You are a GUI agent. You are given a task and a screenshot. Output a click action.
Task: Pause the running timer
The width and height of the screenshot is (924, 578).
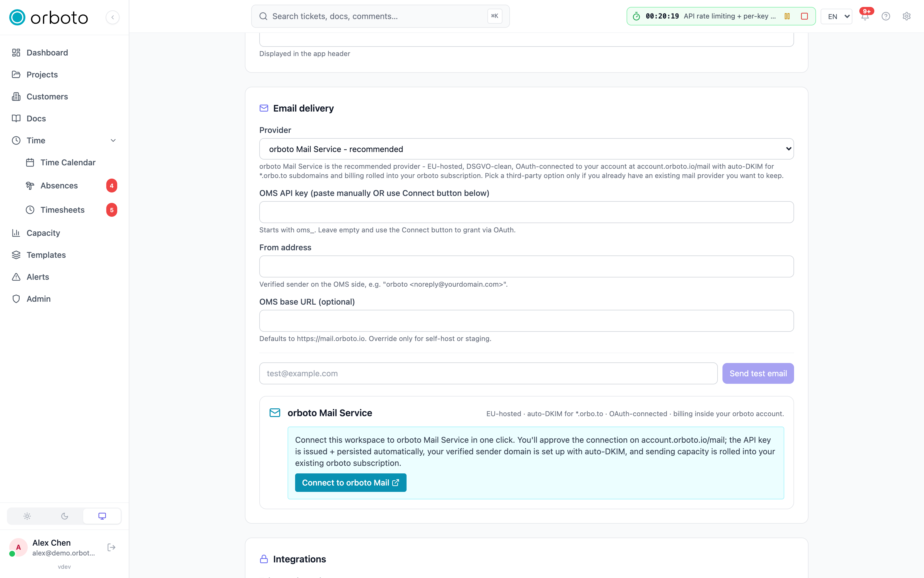[x=787, y=16]
